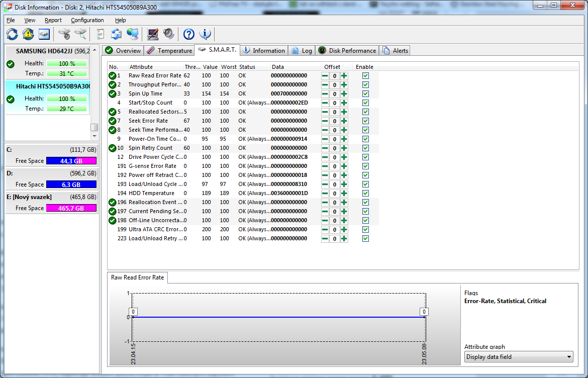Open the Configuration menu

coord(87,20)
